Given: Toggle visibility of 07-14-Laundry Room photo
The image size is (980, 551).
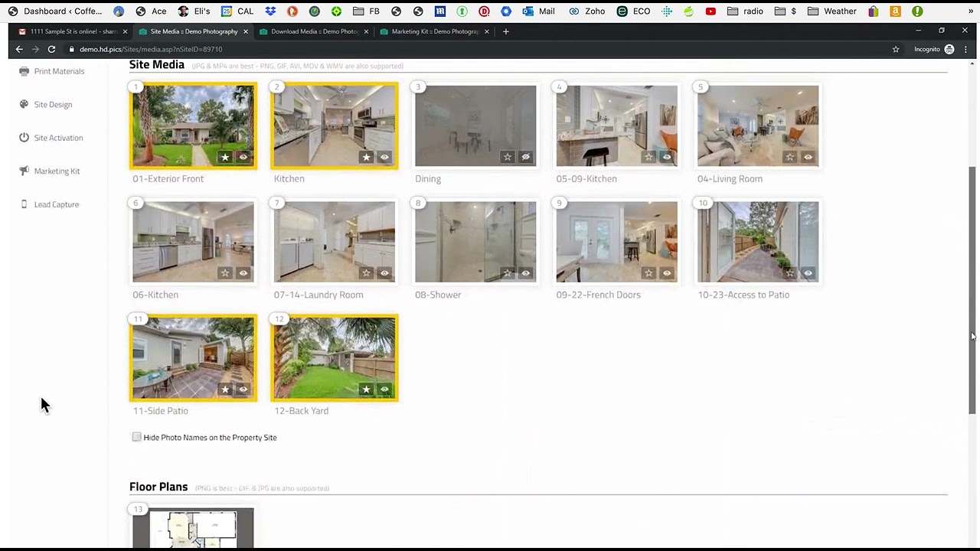Looking at the screenshot, I should (x=384, y=273).
